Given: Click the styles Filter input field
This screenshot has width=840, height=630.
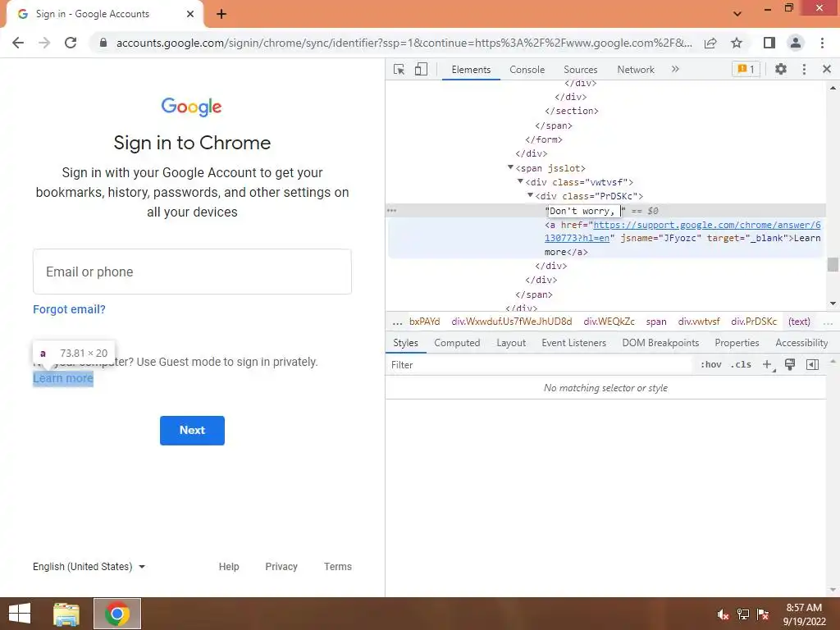Looking at the screenshot, I should tap(540, 365).
